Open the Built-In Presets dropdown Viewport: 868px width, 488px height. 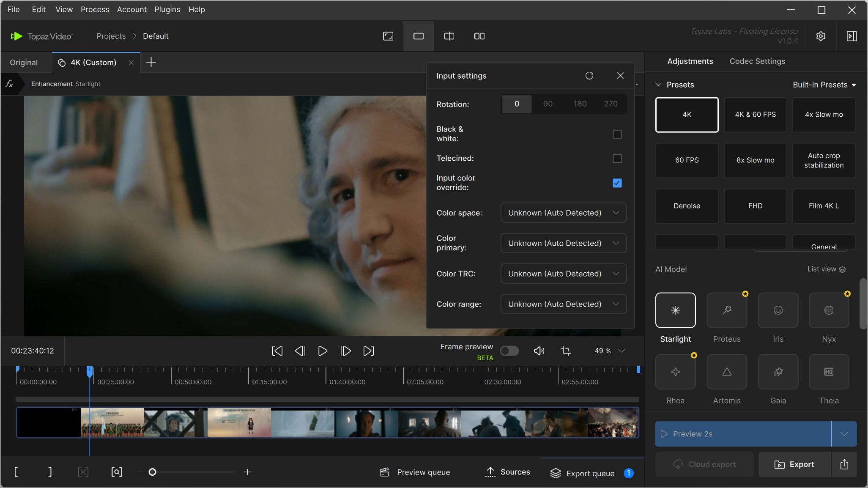[824, 85]
